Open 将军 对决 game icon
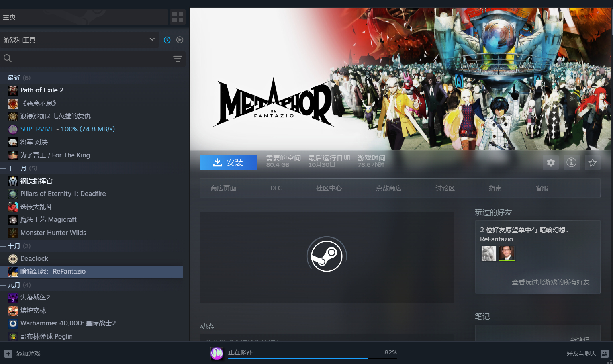 (x=13, y=142)
